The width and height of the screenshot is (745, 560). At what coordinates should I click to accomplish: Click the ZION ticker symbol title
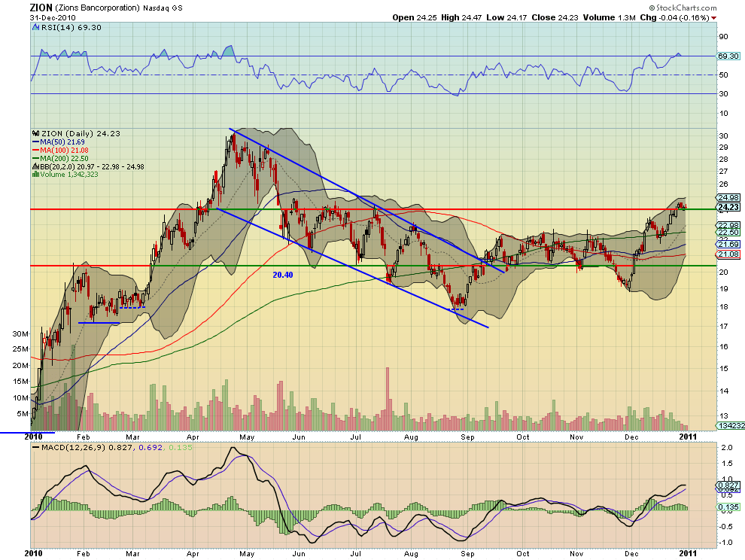pyautogui.click(x=41, y=8)
